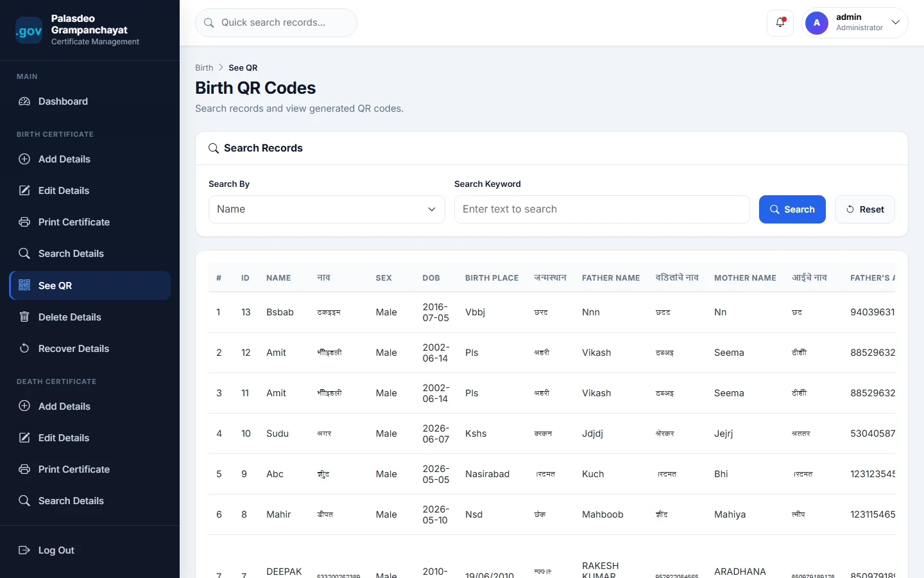Click name DEEPAK in row 7
The width and height of the screenshot is (924, 578).
tap(284, 572)
